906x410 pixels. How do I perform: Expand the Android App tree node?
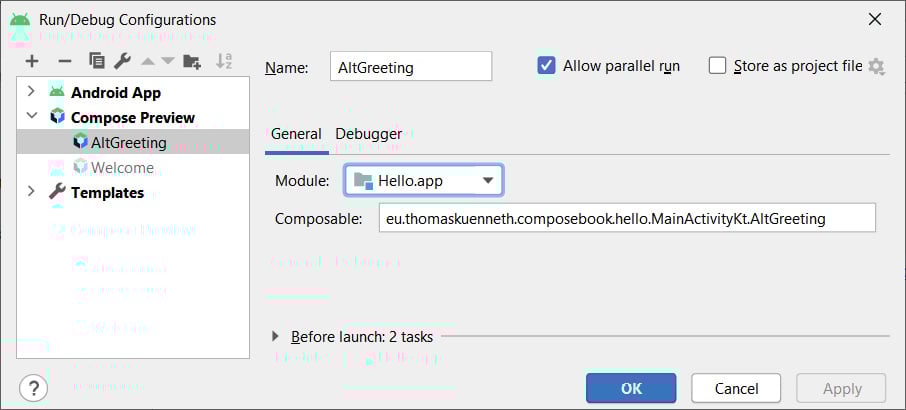31,92
